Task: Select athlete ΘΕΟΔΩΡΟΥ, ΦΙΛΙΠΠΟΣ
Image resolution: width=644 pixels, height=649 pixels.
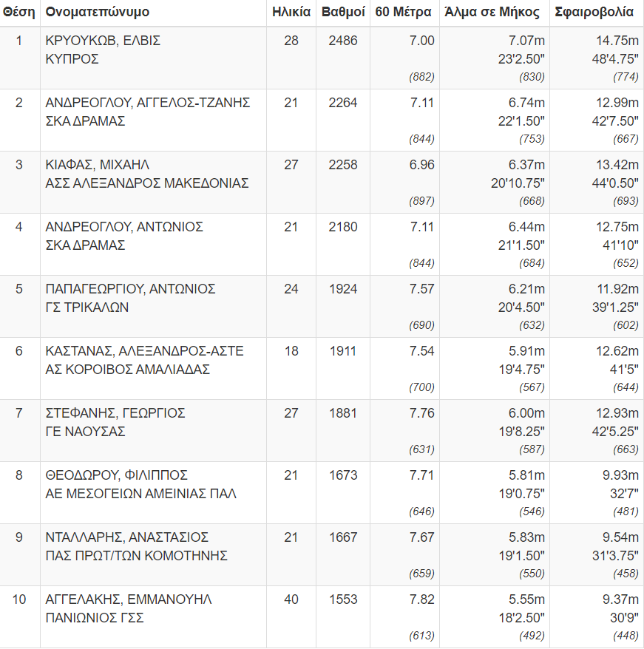Action: point(117,475)
